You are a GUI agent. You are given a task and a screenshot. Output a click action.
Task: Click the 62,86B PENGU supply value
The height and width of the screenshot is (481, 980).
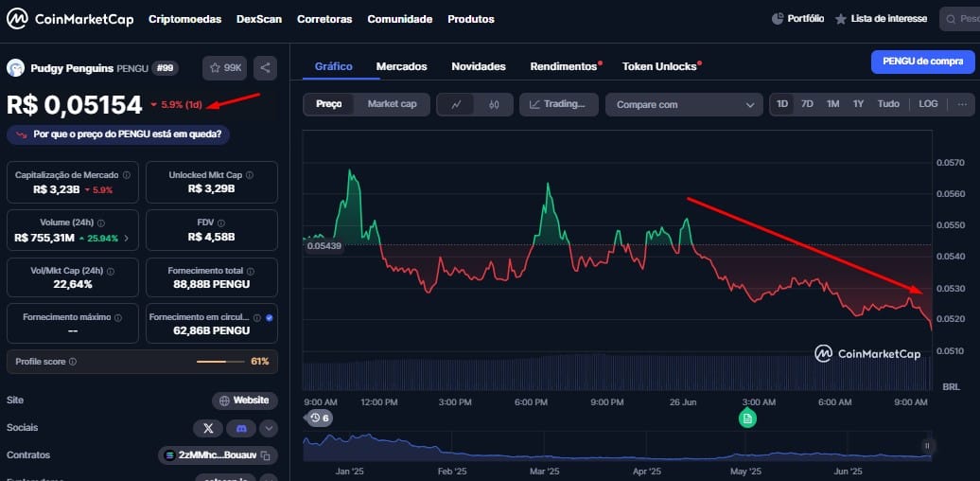coord(211,330)
